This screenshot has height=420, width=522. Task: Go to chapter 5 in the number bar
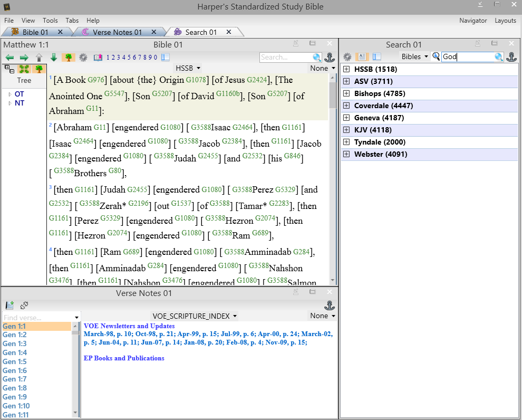click(129, 58)
